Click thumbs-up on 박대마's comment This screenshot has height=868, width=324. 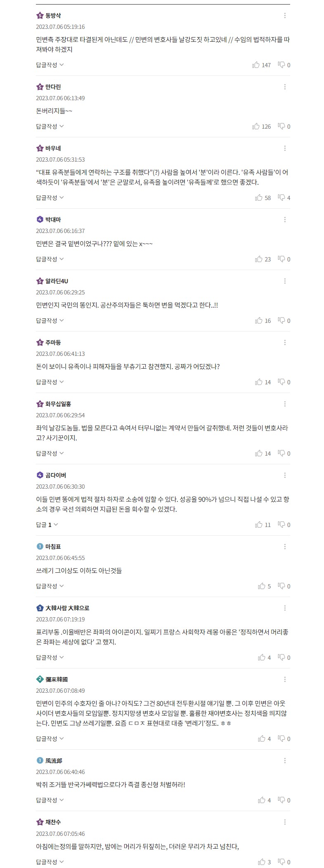click(259, 259)
